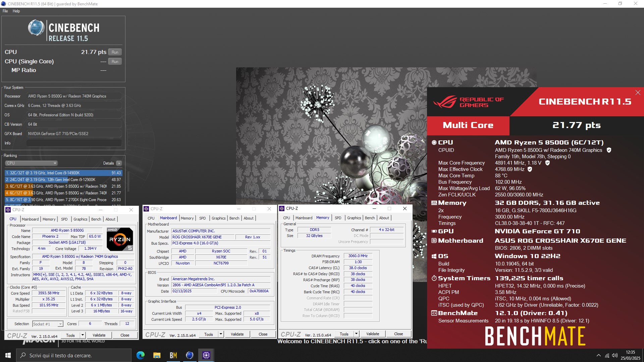Click the Republic of Gamers logo

(x=469, y=102)
